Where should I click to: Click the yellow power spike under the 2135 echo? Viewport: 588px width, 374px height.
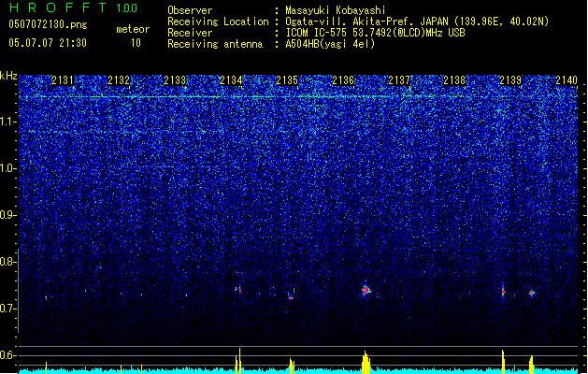click(x=292, y=367)
